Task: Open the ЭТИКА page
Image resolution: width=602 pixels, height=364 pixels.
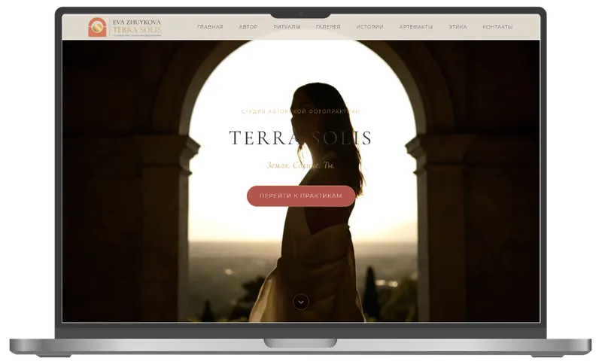Action: pyautogui.click(x=458, y=27)
